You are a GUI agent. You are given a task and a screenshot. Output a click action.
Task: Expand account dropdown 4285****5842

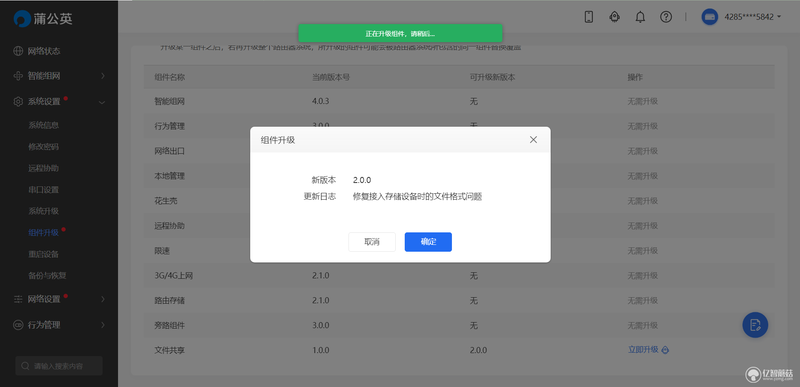click(x=753, y=17)
